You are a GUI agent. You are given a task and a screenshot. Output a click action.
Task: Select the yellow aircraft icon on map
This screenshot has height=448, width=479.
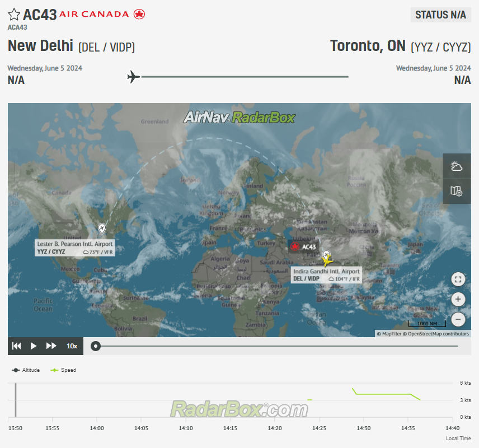(x=327, y=261)
